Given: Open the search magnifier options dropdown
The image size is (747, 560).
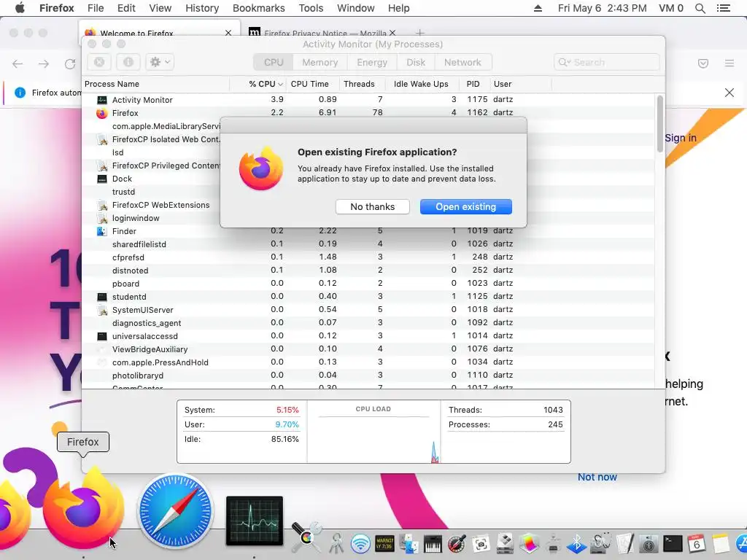Looking at the screenshot, I should click(565, 63).
